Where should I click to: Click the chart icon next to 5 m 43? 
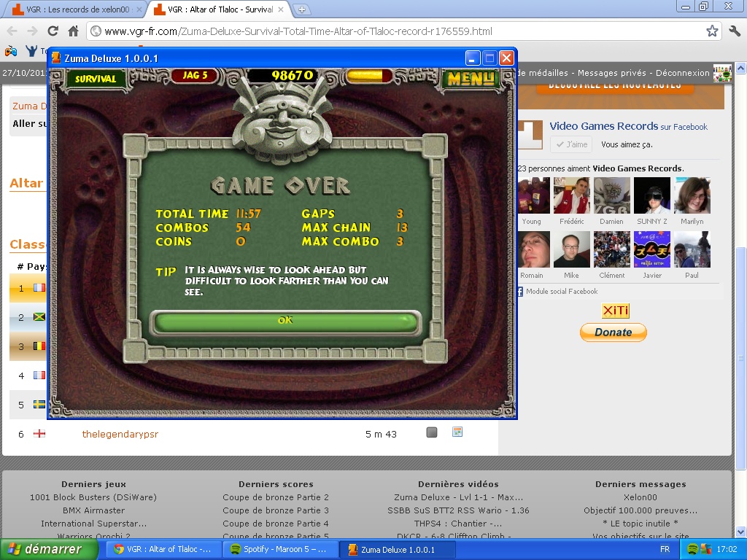click(x=457, y=432)
